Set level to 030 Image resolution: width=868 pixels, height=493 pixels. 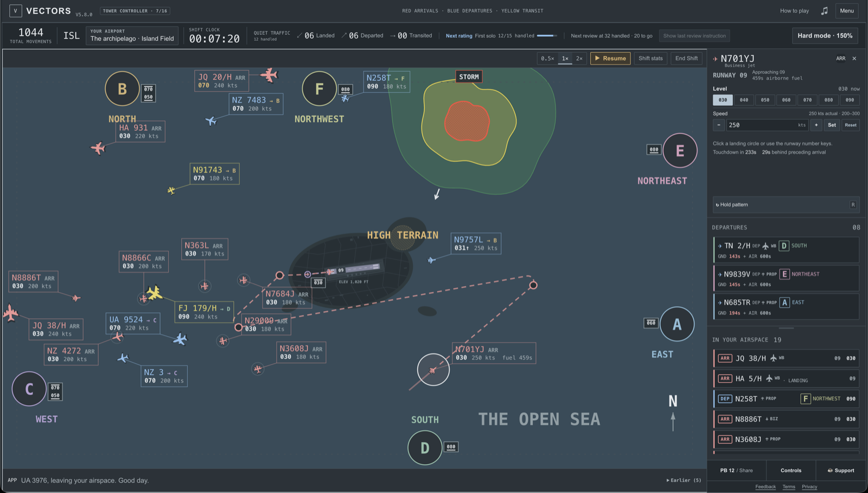coord(723,100)
